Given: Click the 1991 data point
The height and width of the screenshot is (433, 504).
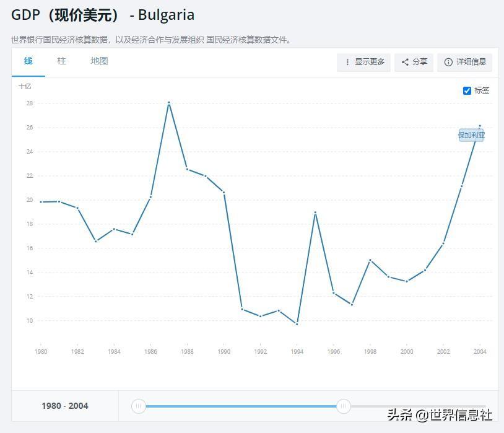Looking at the screenshot, I should 242,309.
